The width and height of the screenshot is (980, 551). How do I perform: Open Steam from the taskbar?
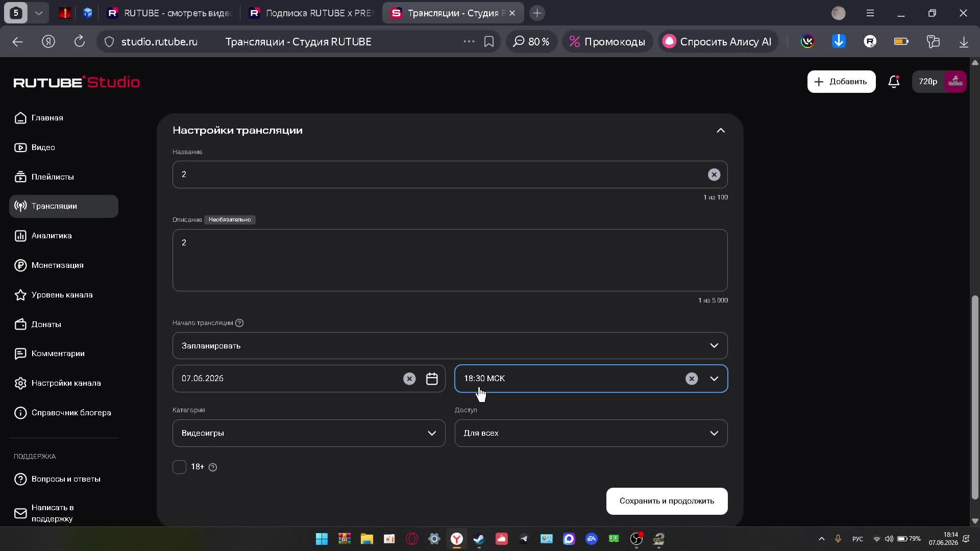(x=479, y=539)
